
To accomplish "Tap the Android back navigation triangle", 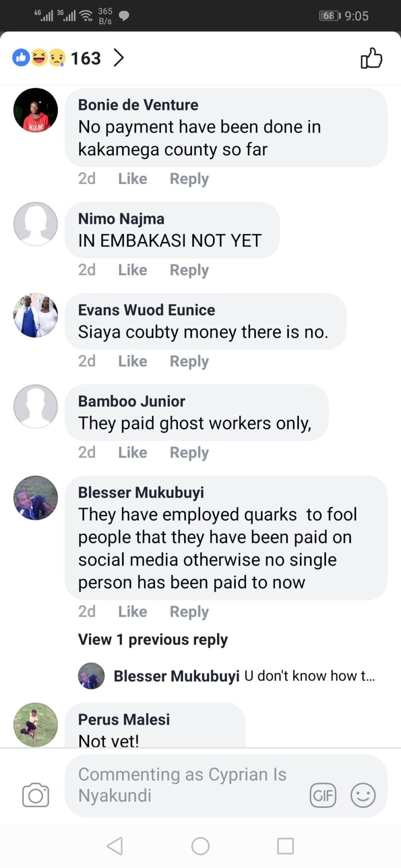I will [x=115, y=846].
